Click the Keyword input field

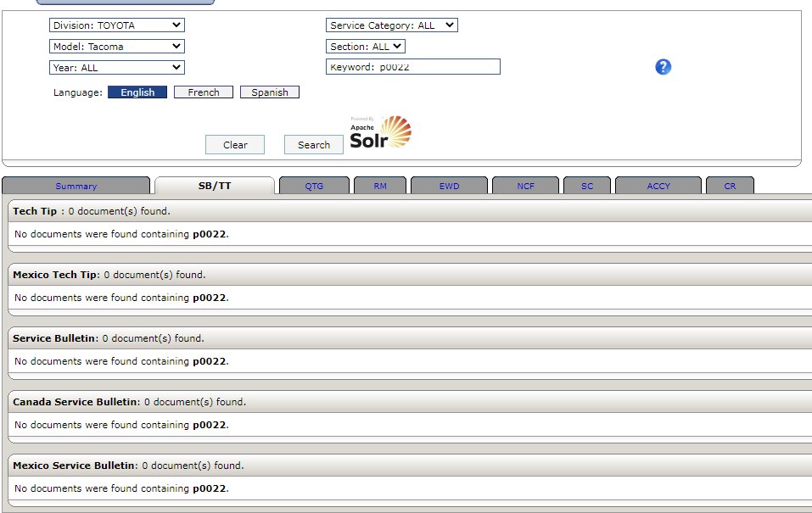tap(413, 67)
